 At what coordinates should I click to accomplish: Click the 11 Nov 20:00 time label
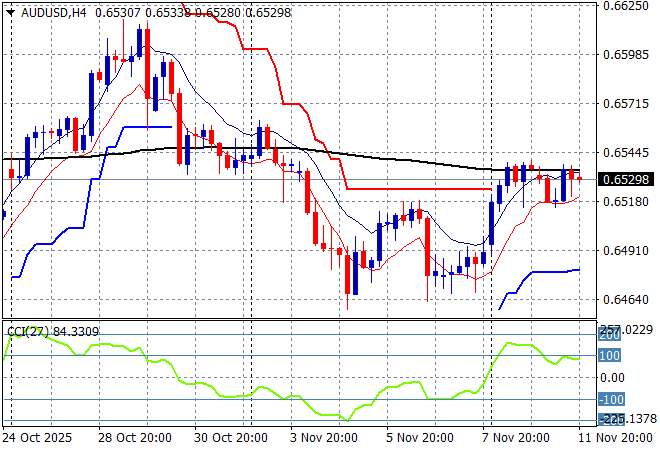pyautogui.click(x=615, y=438)
